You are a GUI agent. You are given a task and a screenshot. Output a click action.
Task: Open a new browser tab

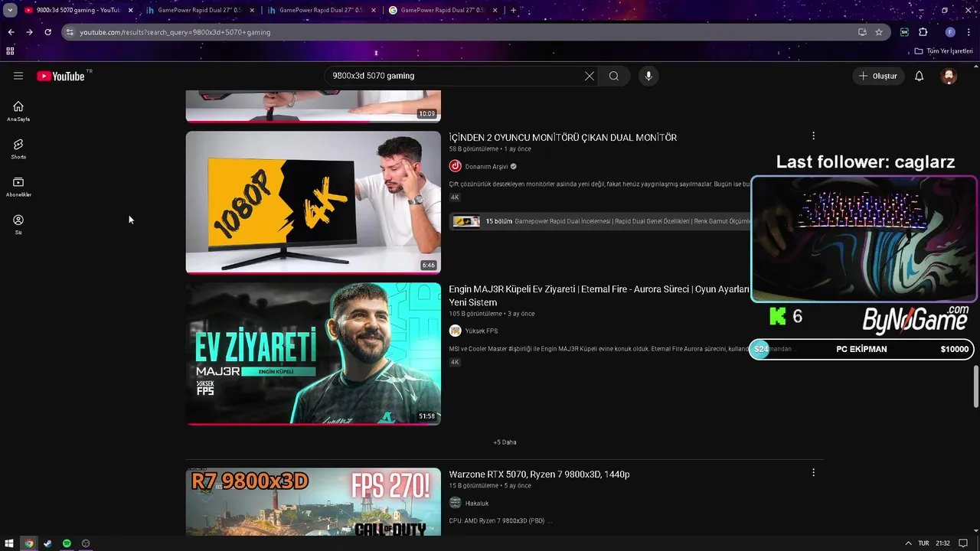coord(513,11)
